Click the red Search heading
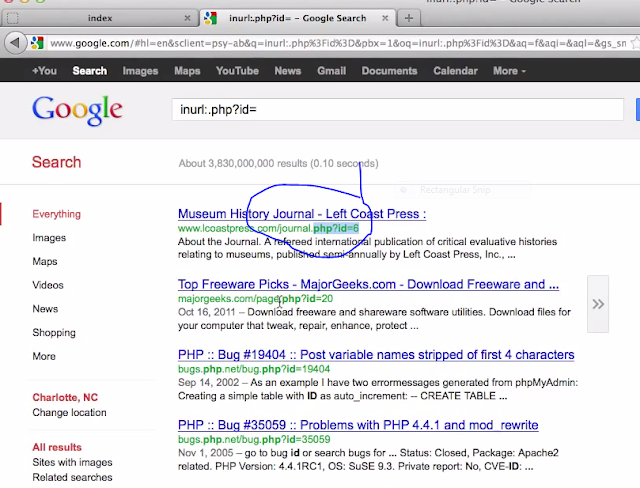The width and height of the screenshot is (640, 488). [x=57, y=162]
